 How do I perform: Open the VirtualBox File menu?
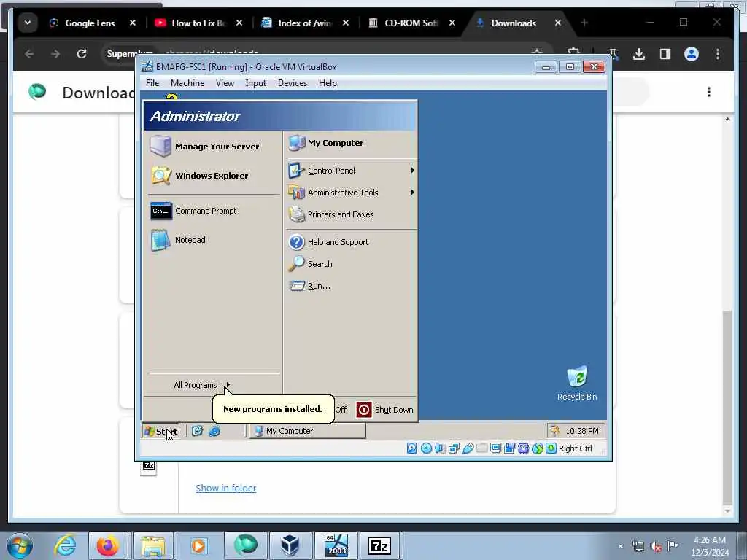152,83
